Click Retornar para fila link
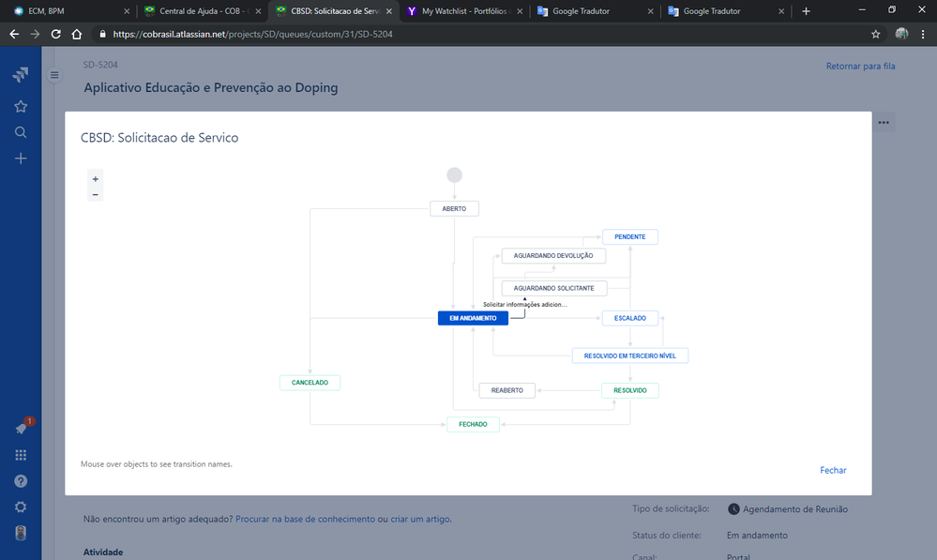937x560 pixels. click(x=860, y=67)
